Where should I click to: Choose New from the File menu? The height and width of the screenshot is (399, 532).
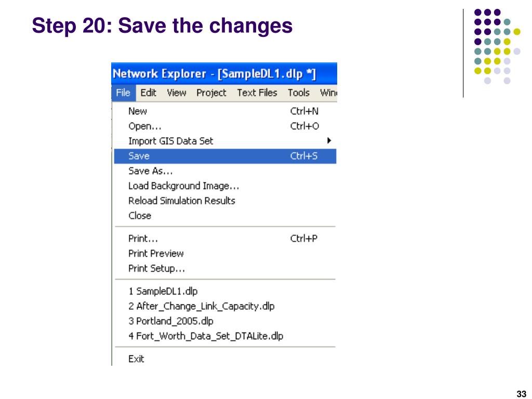pos(225,111)
